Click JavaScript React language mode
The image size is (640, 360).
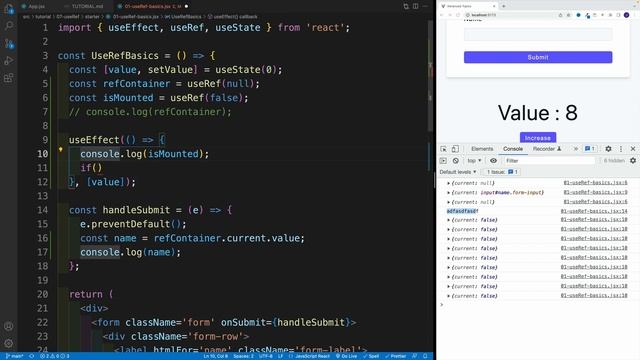pyautogui.click(x=312, y=356)
